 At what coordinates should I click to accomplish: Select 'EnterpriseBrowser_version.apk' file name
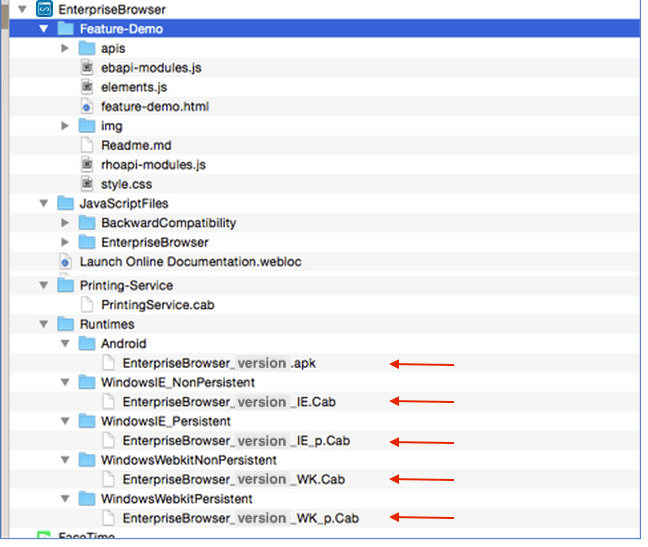click(219, 363)
